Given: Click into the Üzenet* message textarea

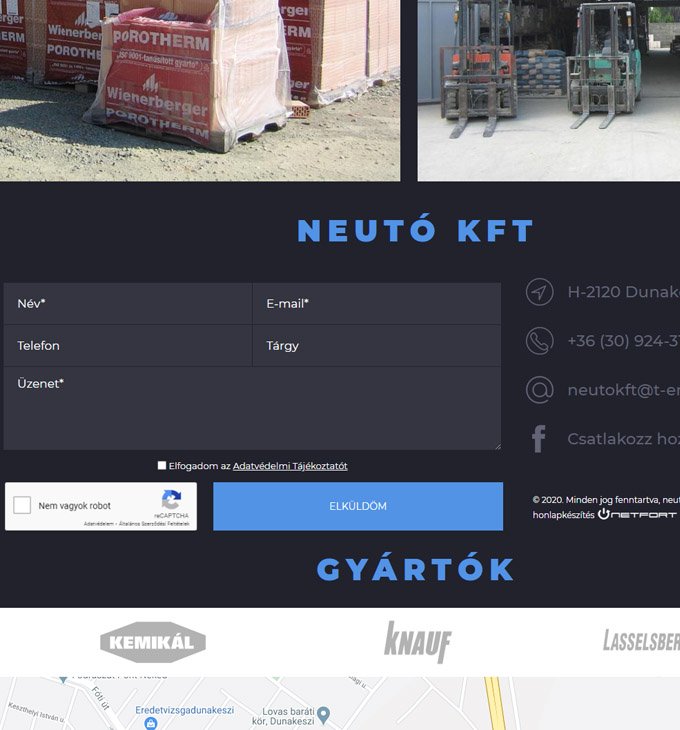Looking at the screenshot, I should click(252, 408).
